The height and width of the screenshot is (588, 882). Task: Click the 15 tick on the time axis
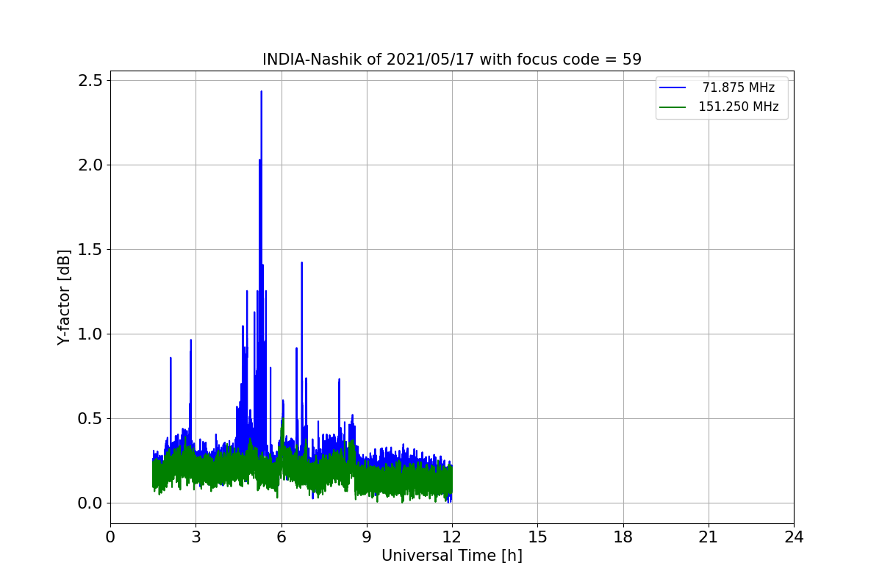point(537,537)
